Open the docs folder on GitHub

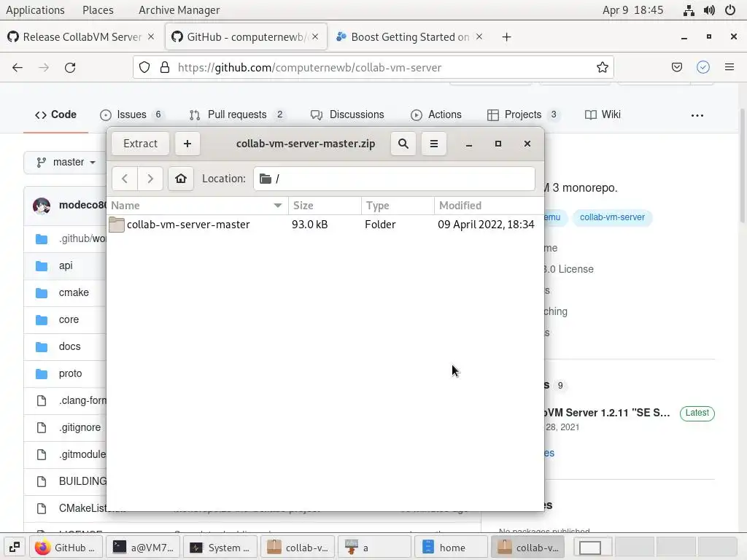[x=69, y=346]
